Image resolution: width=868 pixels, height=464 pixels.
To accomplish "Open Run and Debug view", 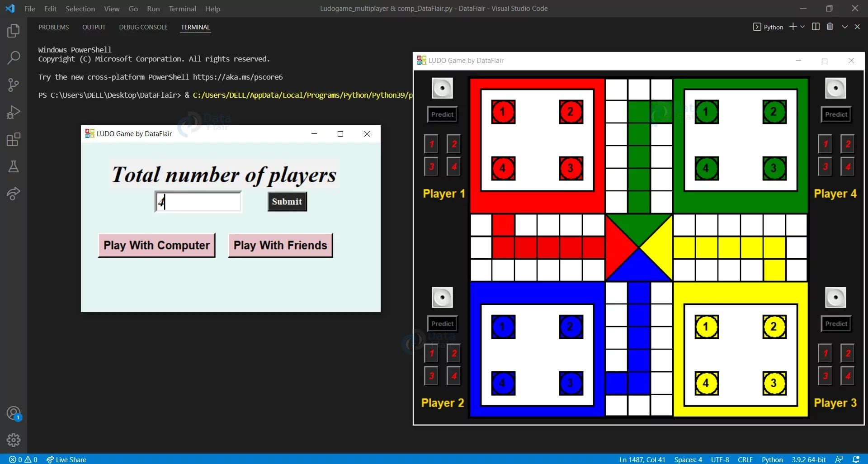I will point(14,112).
